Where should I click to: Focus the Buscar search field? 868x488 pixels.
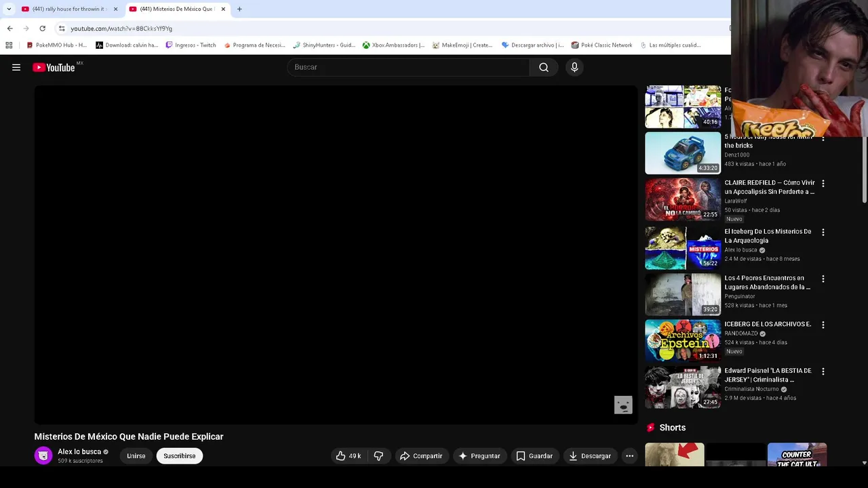(408, 67)
